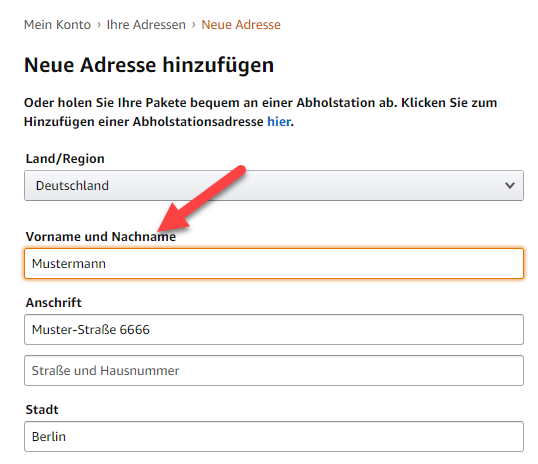Select the empty Straße und Hausnummer field
The image size is (538, 464).
(x=274, y=371)
